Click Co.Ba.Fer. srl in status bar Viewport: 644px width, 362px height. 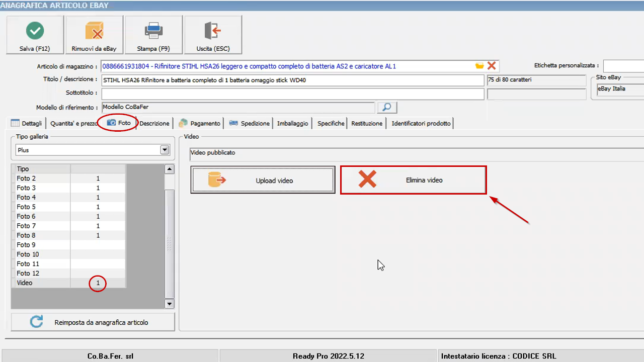pos(110,356)
